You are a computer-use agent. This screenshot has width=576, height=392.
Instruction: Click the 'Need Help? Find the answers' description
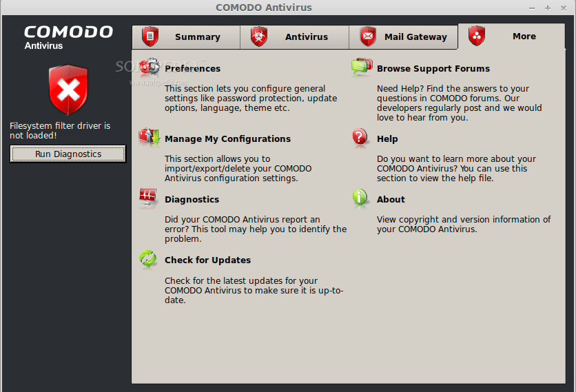[x=459, y=103]
